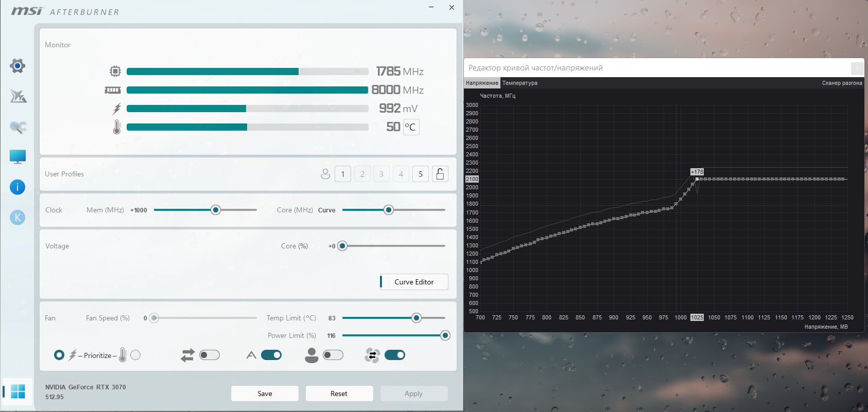This screenshot has height=412, width=868.
Task: Click the driver version 512.95
Action: [55, 397]
